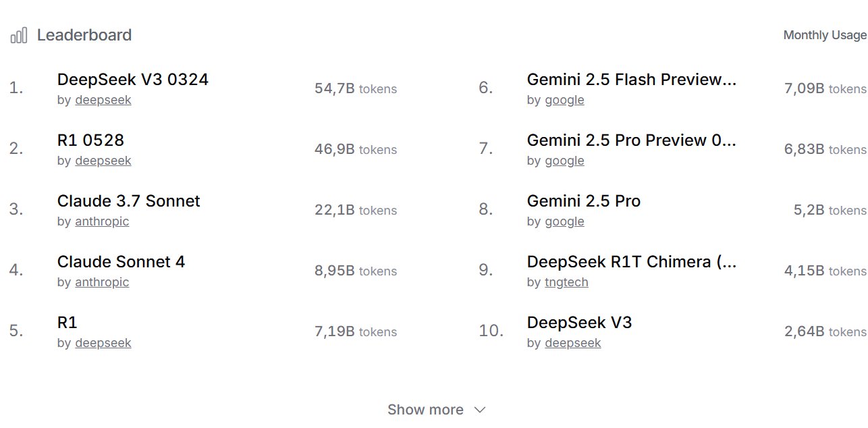This screenshot has width=868, height=428.
Task: Open the Gemini 2.5 Flash Preview model
Action: (632, 80)
